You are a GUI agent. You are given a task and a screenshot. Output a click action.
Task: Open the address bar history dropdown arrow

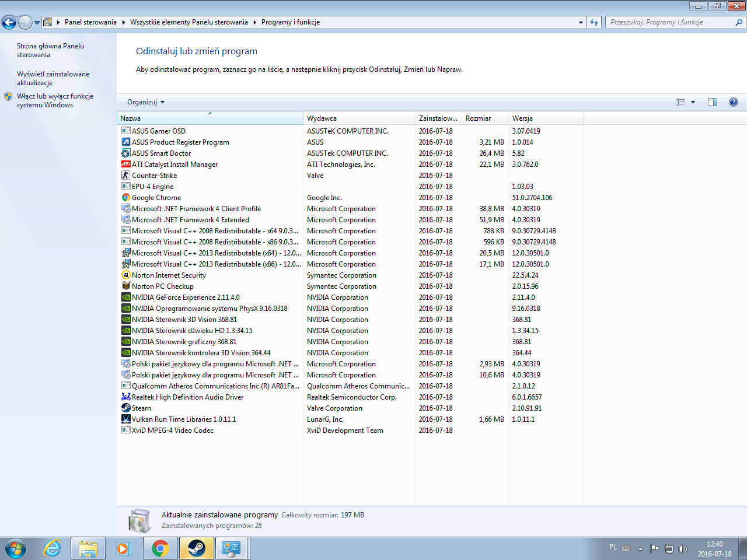(581, 22)
